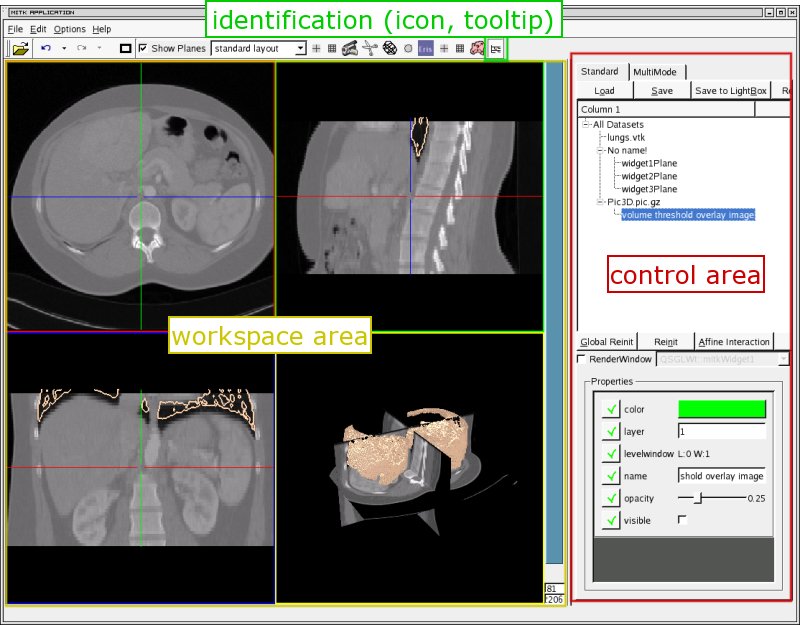Activate the pink organ tool
This screenshot has width=800, height=625.
click(477, 48)
